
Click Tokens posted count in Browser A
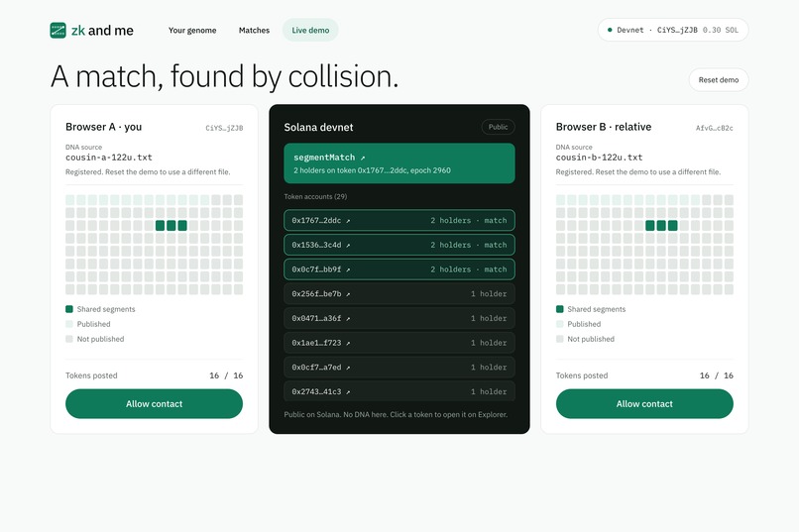pyautogui.click(x=226, y=375)
